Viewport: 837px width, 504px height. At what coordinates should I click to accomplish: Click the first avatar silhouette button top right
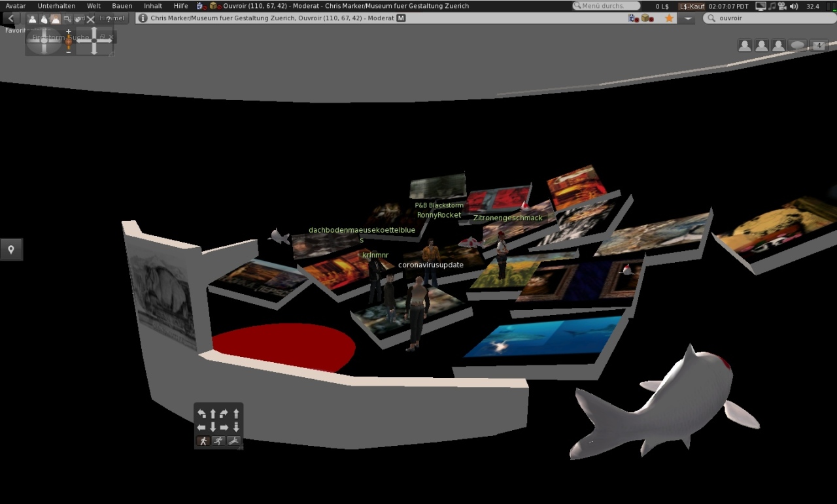tap(745, 45)
